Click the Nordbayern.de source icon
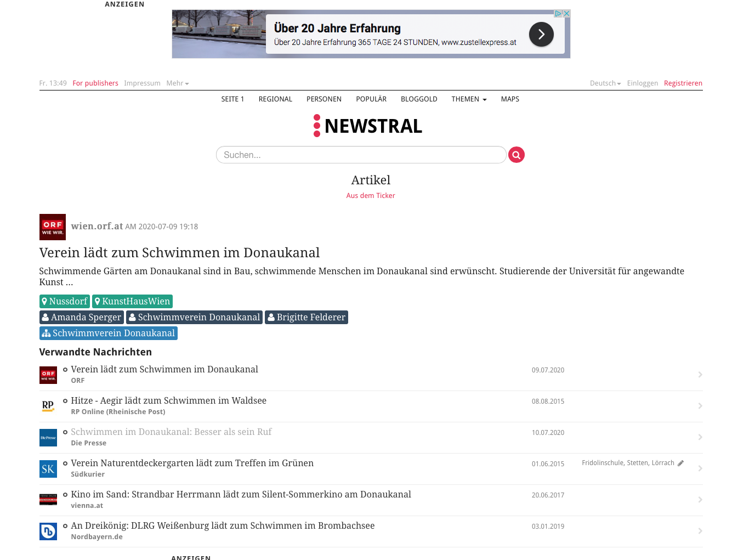Screen dimensions: 755x560 [x=48, y=531]
